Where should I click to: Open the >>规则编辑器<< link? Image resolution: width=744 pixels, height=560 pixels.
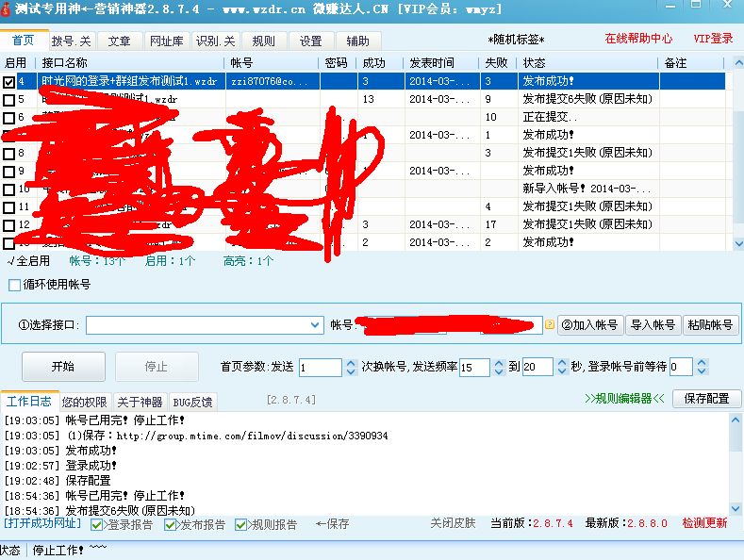pos(624,398)
